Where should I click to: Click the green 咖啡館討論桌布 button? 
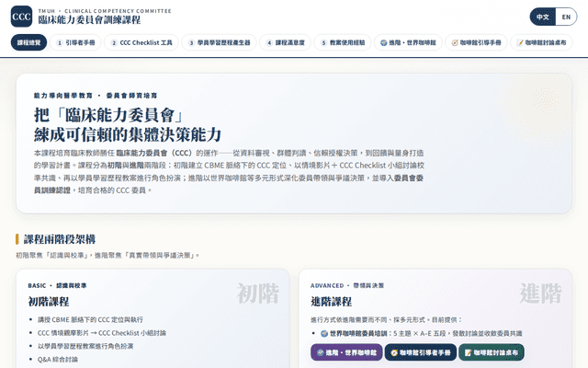tap(492, 352)
